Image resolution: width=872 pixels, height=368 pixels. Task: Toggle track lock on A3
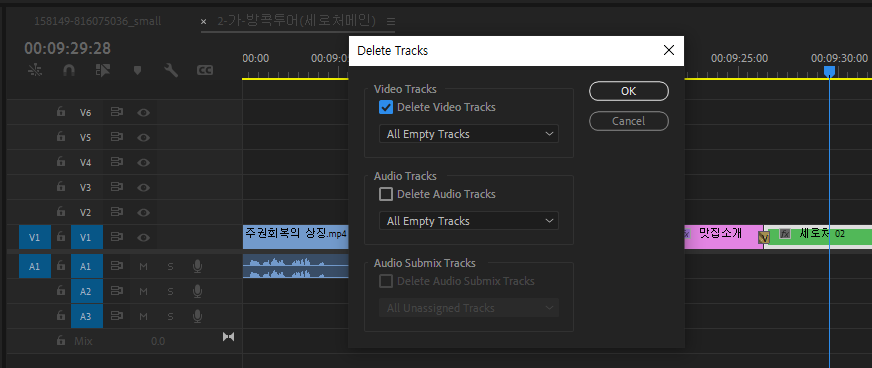click(61, 316)
